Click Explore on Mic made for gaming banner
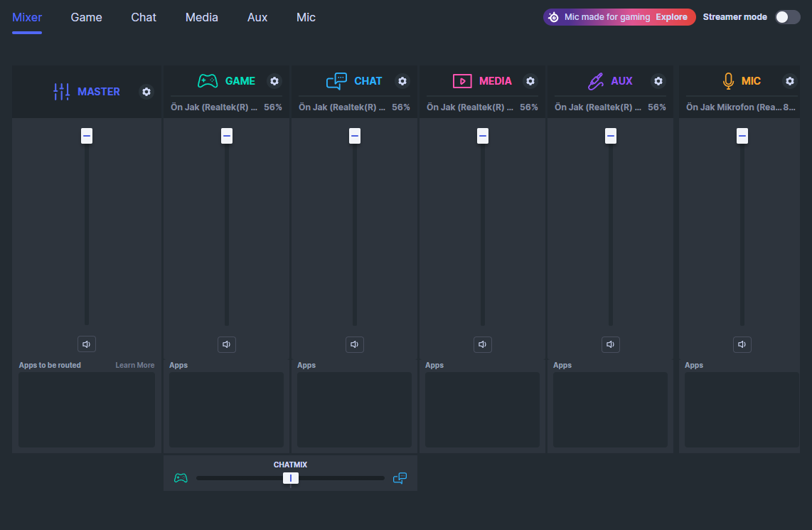812x530 pixels. pyautogui.click(x=671, y=17)
